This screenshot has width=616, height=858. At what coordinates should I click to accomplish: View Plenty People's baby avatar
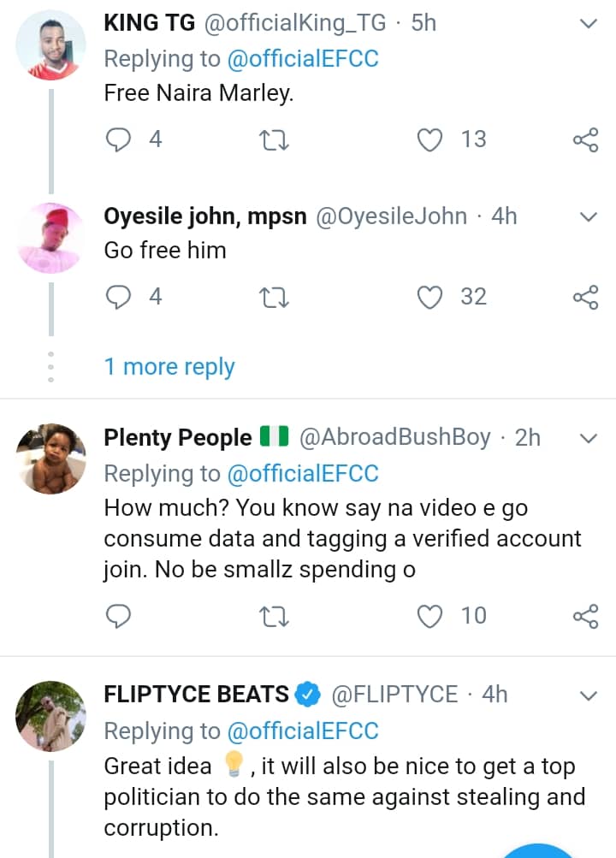51,459
